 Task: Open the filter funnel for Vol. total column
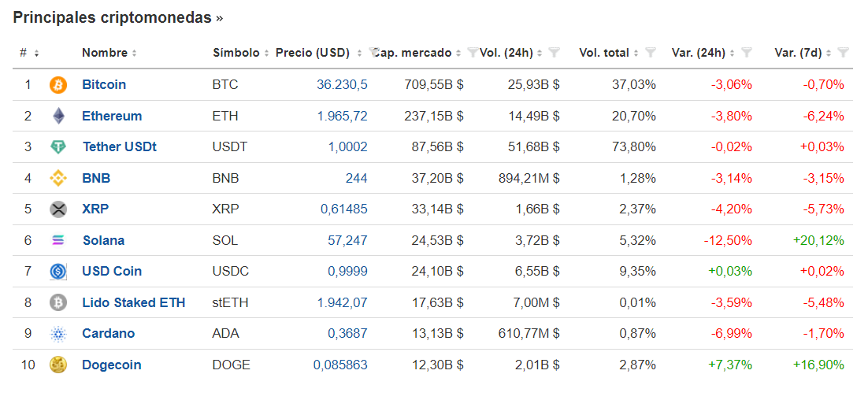tap(651, 53)
